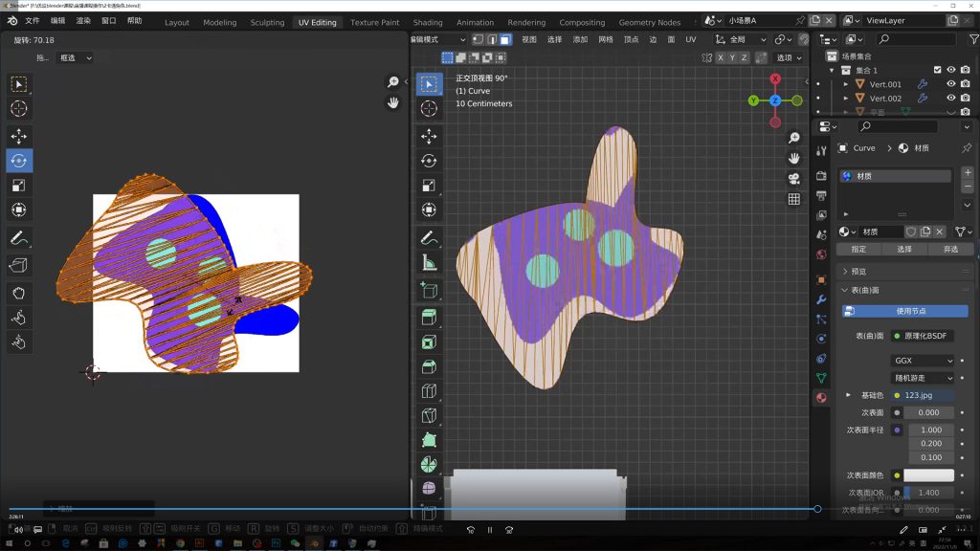The height and width of the screenshot is (551, 980).
Task: Toggle X axis mirror button in viewport header
Action: (720, 57)
